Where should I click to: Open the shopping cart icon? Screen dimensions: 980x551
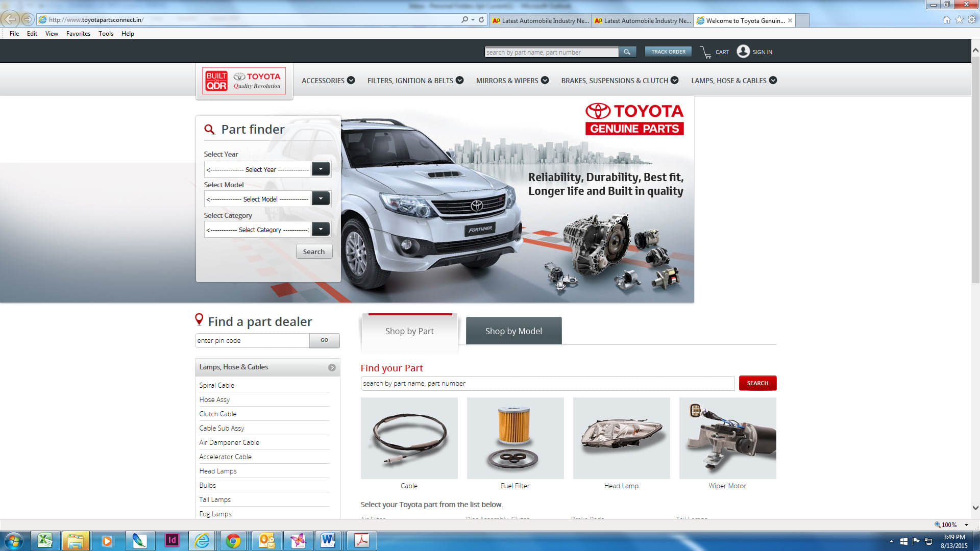tap(706, 52)
